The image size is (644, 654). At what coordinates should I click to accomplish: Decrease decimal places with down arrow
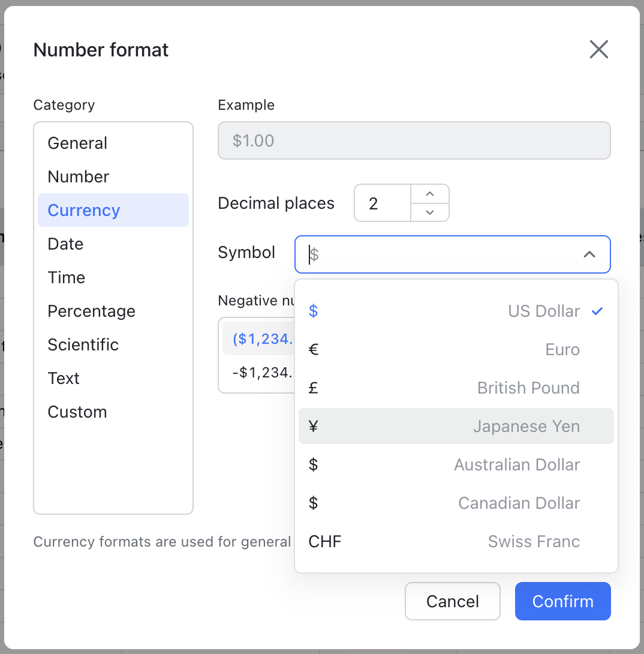coord(429,212)
